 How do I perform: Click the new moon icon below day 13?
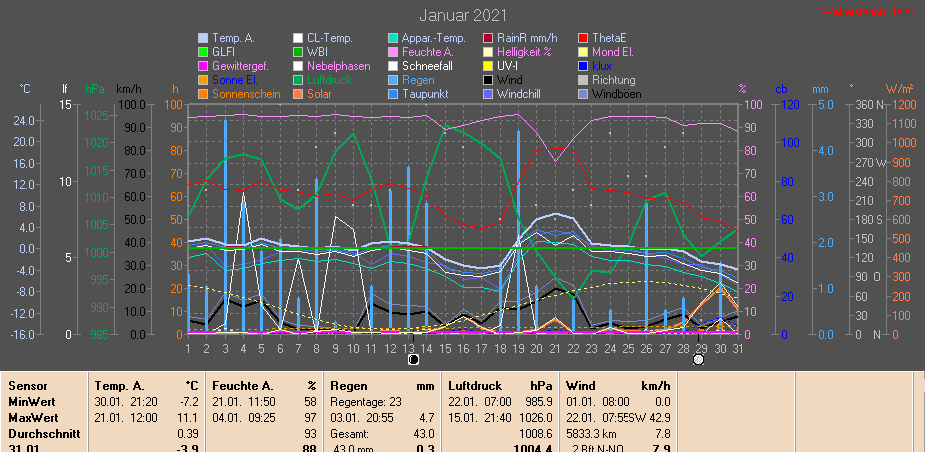pos(413,359)
